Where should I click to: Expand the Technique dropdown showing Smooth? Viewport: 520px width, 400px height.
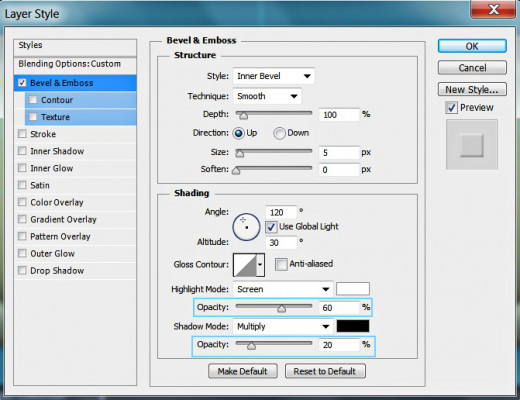point(267,96)
